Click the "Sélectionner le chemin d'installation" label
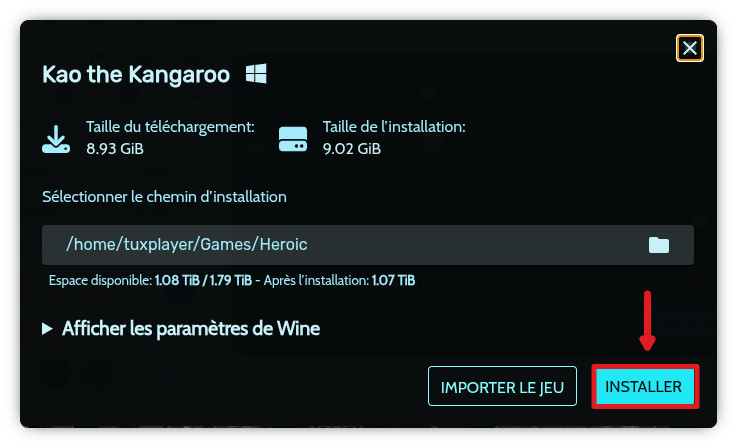 164,197
